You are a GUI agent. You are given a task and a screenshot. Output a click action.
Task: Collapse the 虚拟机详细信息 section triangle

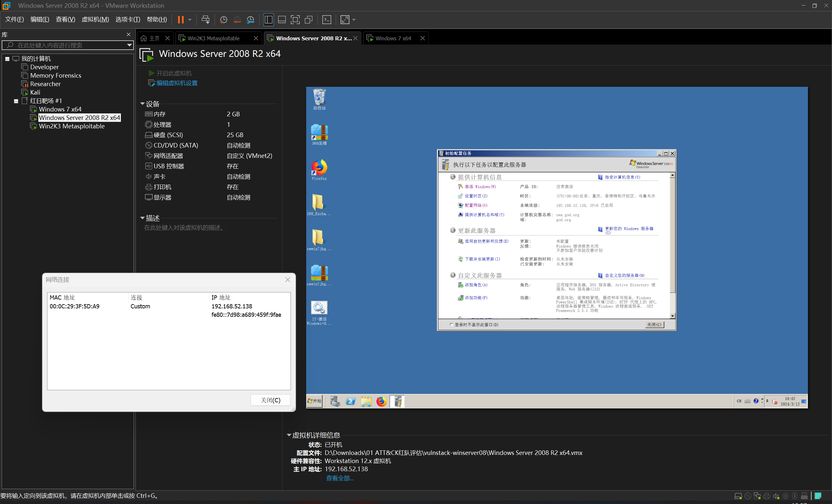coord(289,435)
